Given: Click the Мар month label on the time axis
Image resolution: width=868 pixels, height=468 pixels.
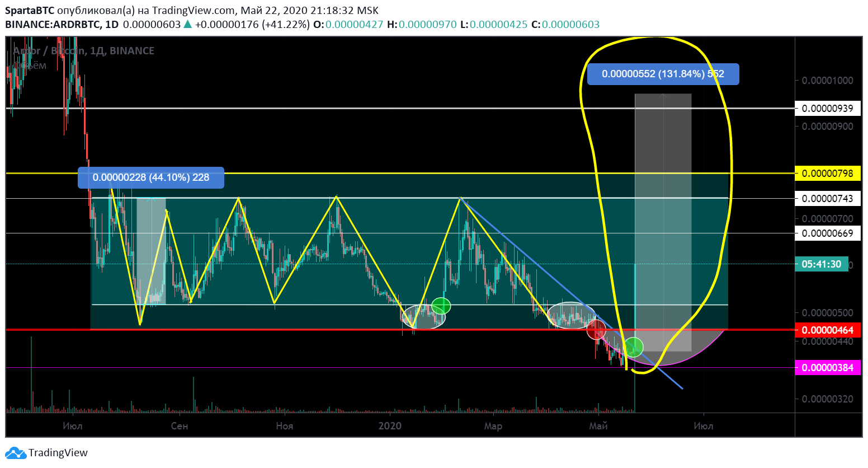Looking at the screenshot, I should point(493,426).
